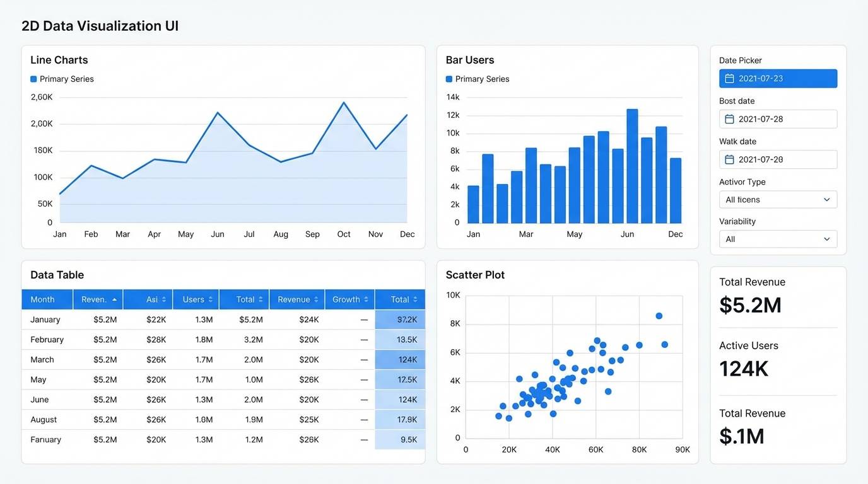Click the Active Users 124K value

744,368
